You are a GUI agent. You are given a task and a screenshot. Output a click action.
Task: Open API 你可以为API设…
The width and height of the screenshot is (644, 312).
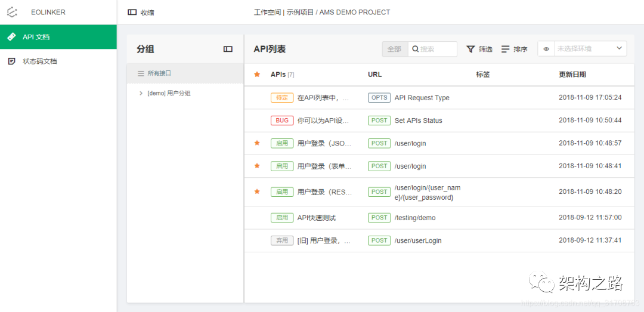(324, 121)
